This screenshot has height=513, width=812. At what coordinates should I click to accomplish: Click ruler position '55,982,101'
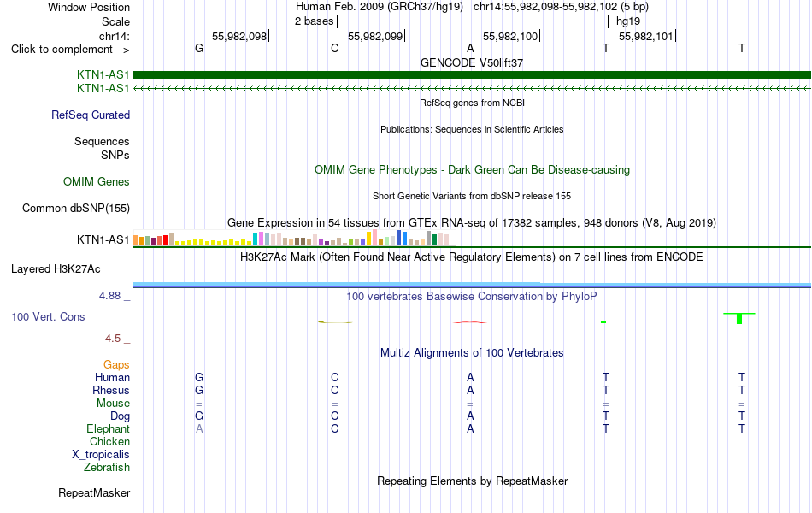pos(646,36)
